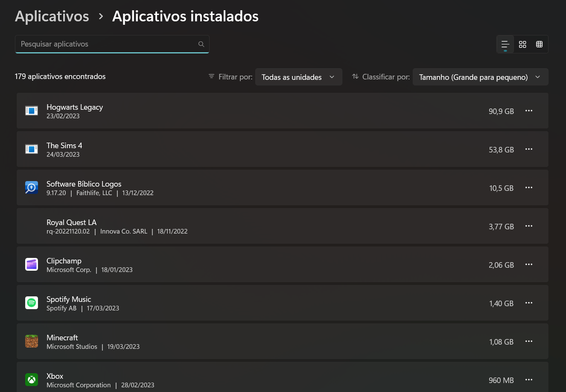Click the Clipchamp app icon
This screenshot has height=392, width=566.
coord(32,265)
